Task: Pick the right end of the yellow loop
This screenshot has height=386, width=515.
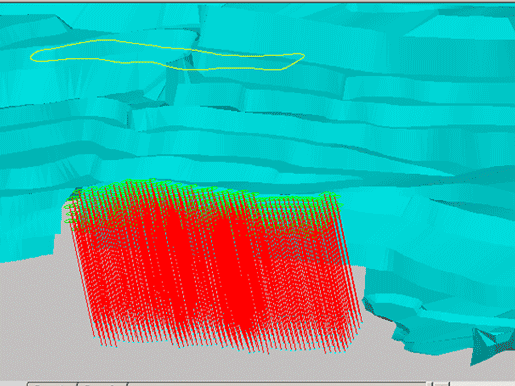Action: 301,57
